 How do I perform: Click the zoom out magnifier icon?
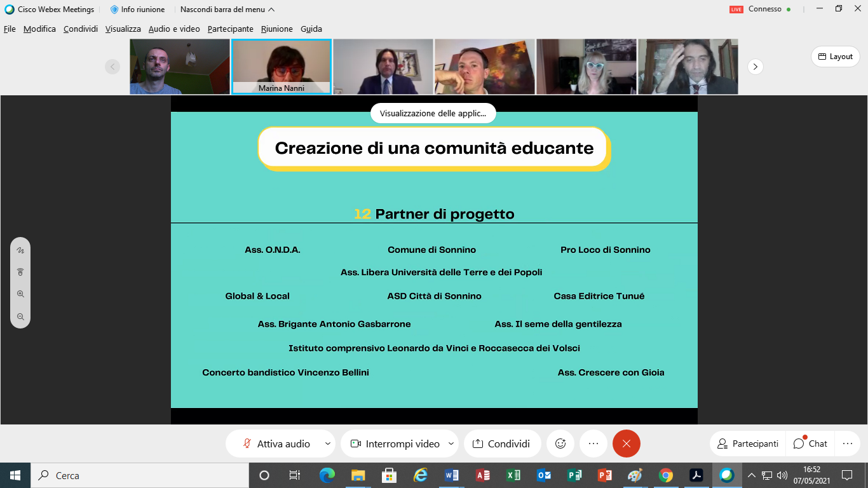[x=20, y=316]
